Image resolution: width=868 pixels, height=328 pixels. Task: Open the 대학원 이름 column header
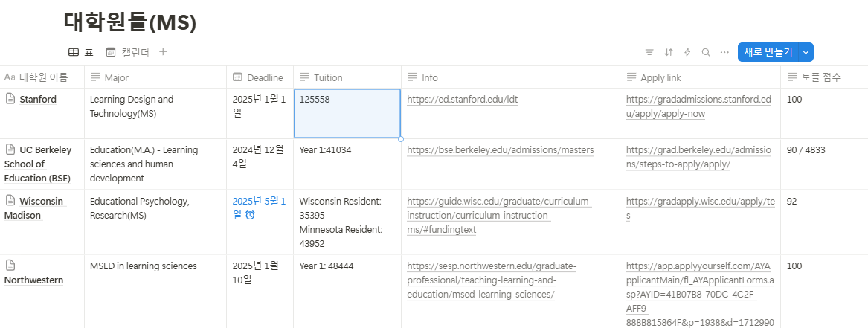point(42,77)
